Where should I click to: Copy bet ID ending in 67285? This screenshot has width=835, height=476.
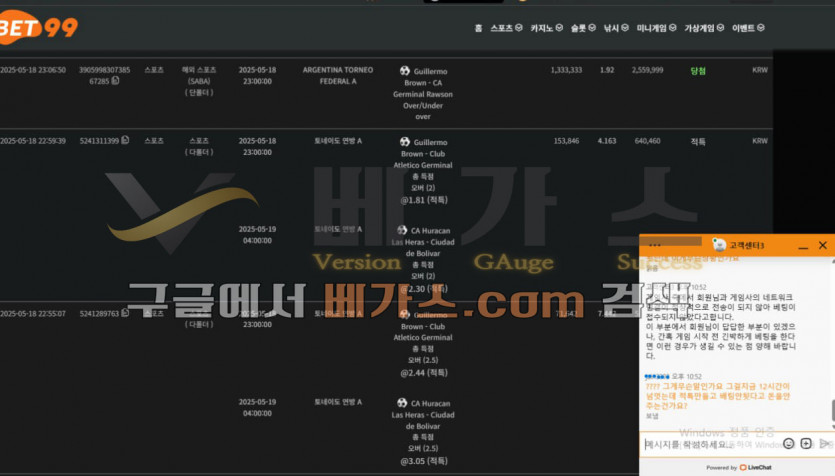116,81
